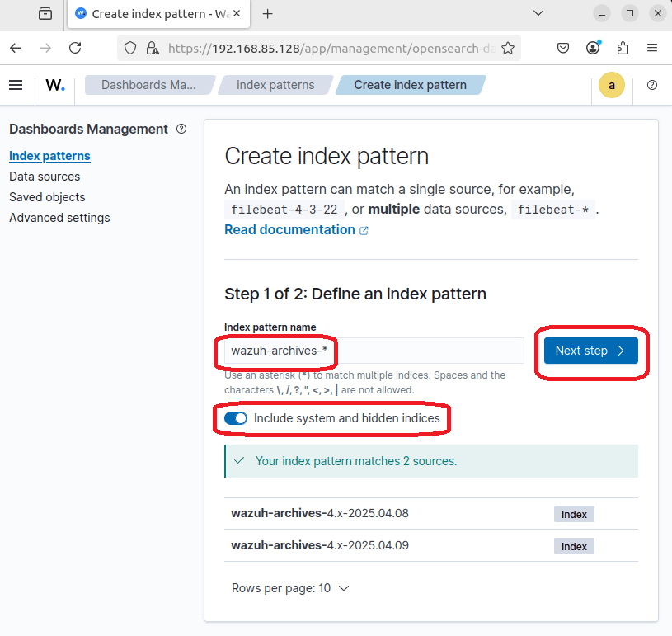This screenshot has height=636, width=672.
Task: Open the help icon in header
Action: click(x=652, y=85)
